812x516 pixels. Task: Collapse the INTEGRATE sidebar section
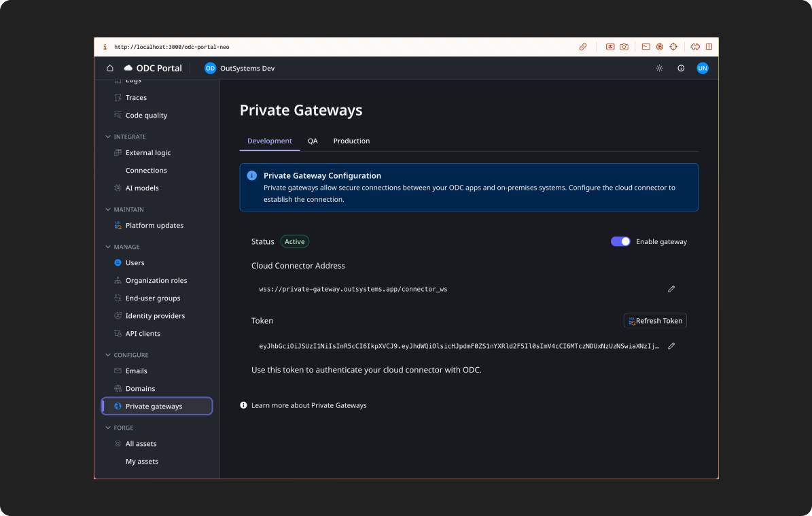108,137
